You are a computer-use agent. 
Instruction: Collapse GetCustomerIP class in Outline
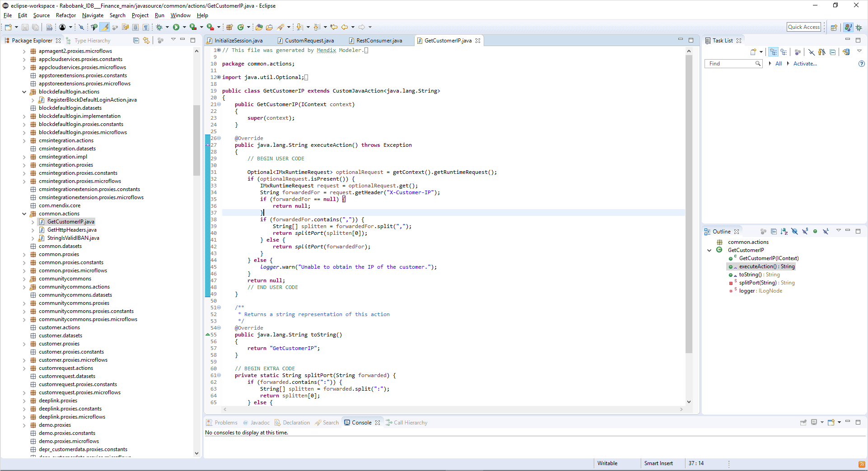(x=709, y=250)
